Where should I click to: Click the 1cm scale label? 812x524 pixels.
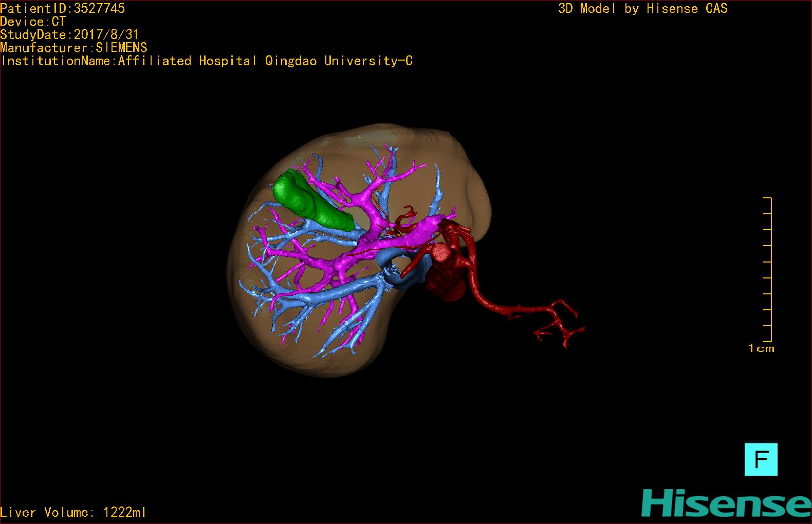coord(761,348)
